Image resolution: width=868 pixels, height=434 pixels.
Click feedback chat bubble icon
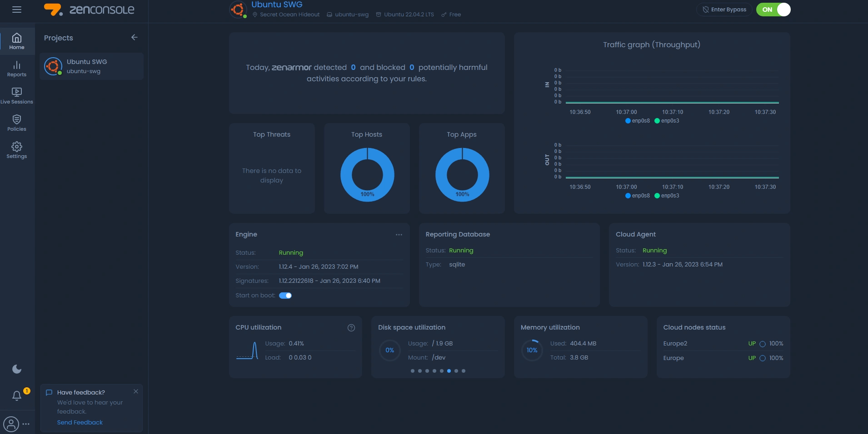49,393
